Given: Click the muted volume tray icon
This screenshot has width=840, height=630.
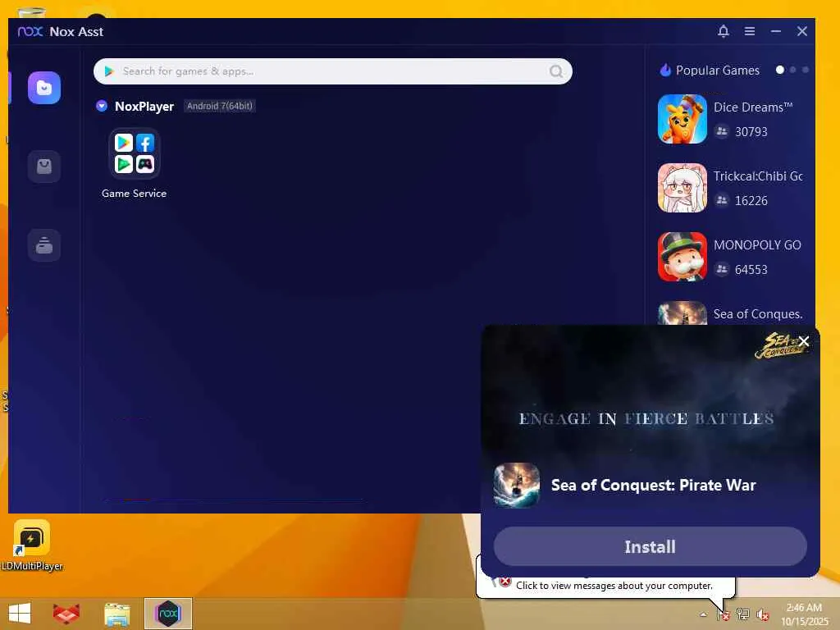Looking at the screenshot, I should pos(762,614).
